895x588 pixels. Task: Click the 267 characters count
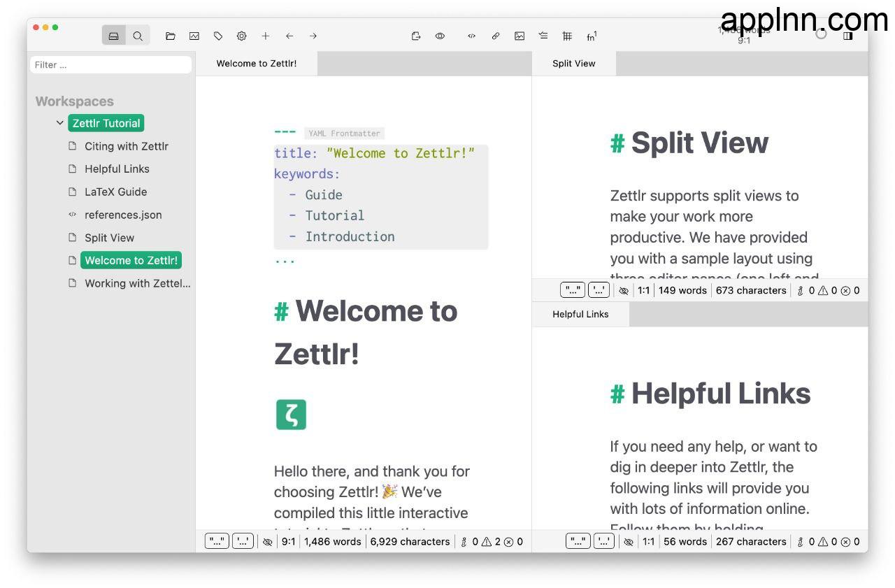[751, 542]
